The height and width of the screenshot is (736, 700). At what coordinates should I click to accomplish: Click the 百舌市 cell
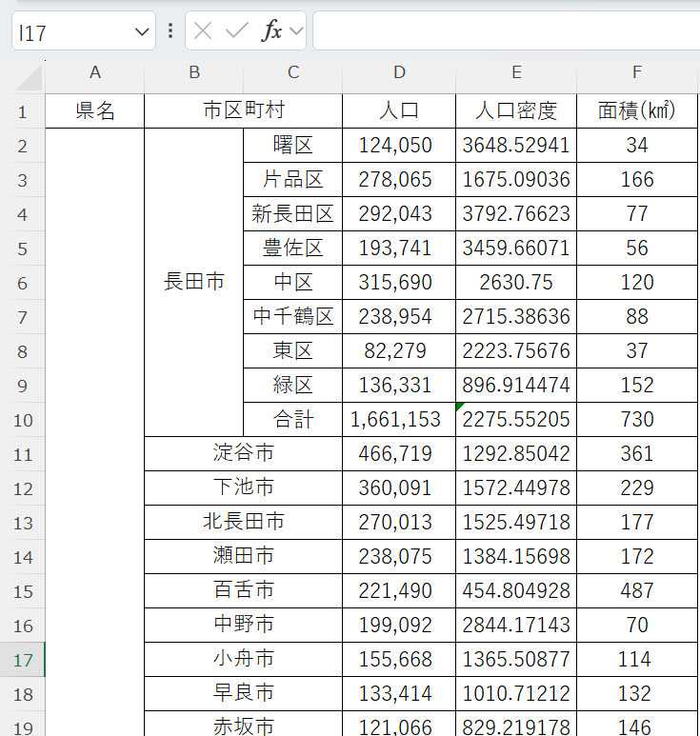point(243,590)
